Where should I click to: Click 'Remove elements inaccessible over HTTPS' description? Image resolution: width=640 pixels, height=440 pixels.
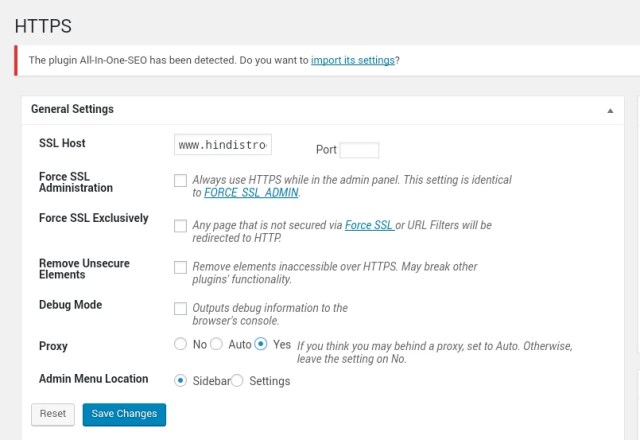pyautogui.click(x=335, y=273)
